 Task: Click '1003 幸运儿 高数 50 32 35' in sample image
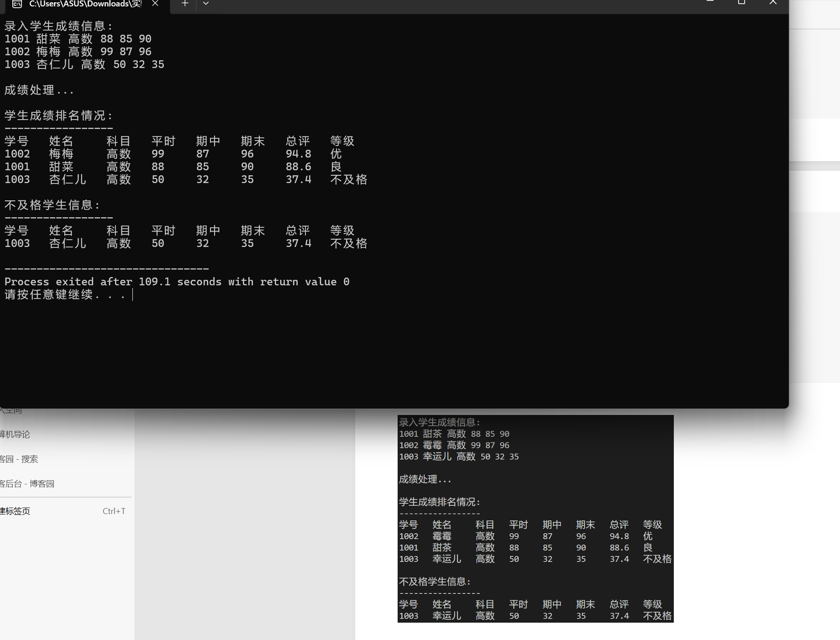click(459, 456)
